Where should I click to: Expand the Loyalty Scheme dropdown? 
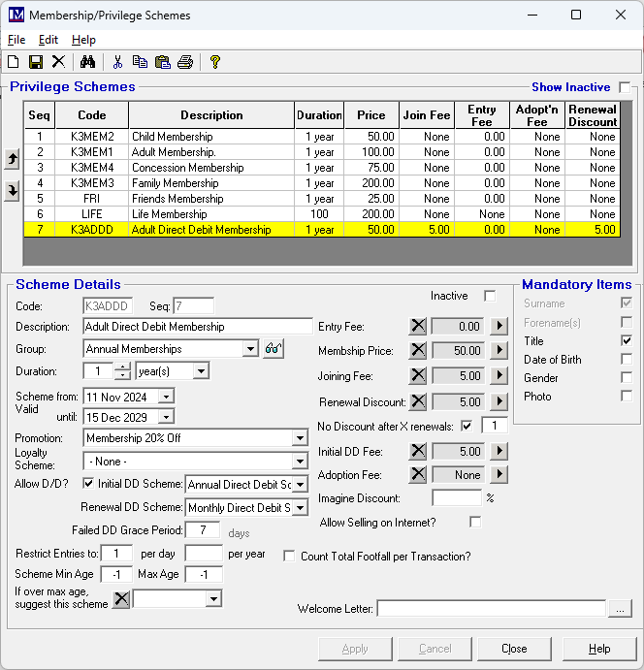pos(300,461)
